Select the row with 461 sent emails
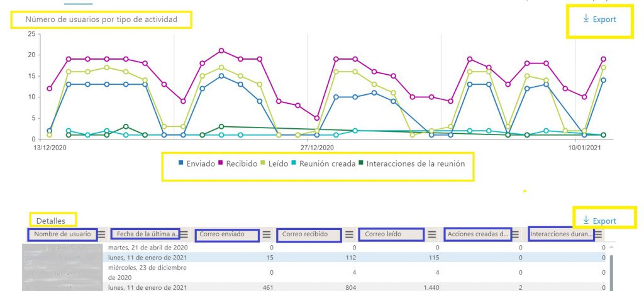The width and height of the screenshot is (644, 291). coord(314,287)
